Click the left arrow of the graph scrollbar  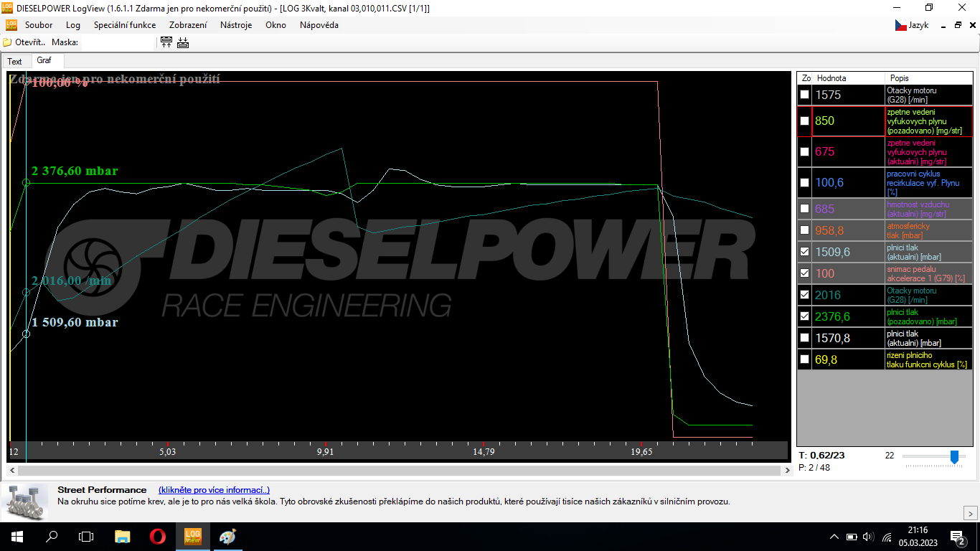(11, 471)
